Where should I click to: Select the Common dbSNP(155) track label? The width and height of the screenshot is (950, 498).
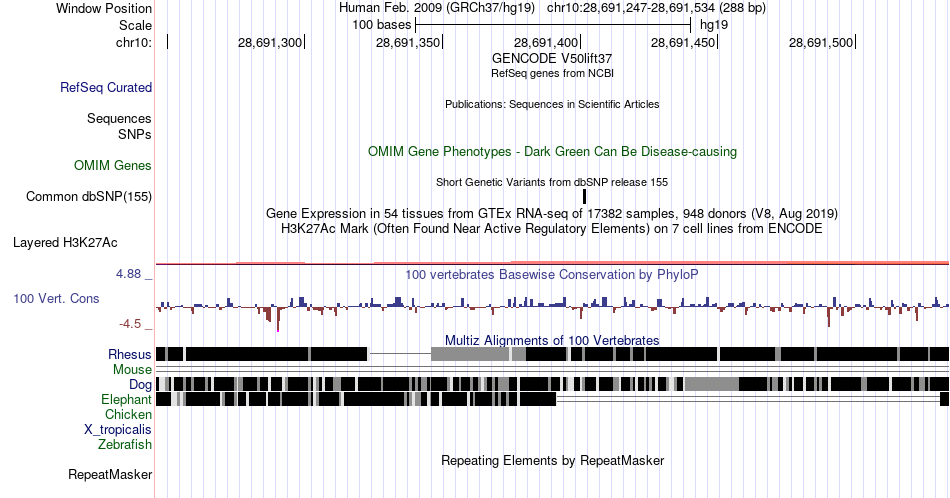(x=89, y=196)
